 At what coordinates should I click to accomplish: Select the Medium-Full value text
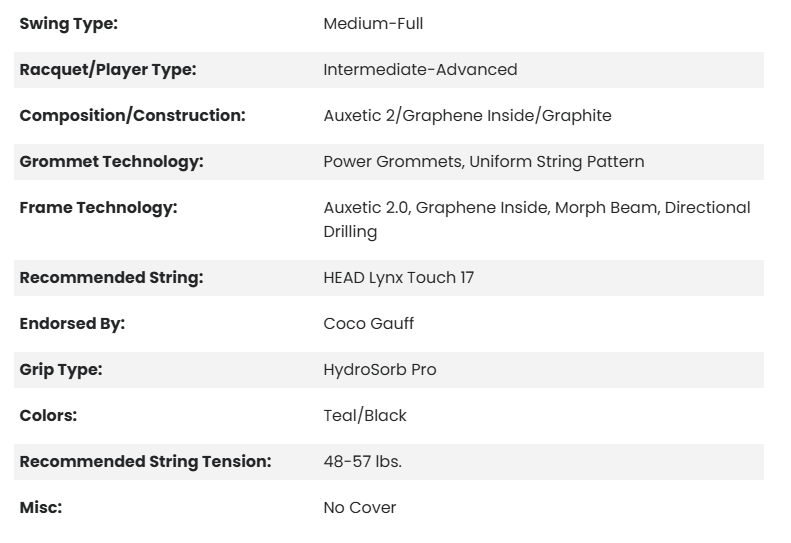[x=373, y=24]
